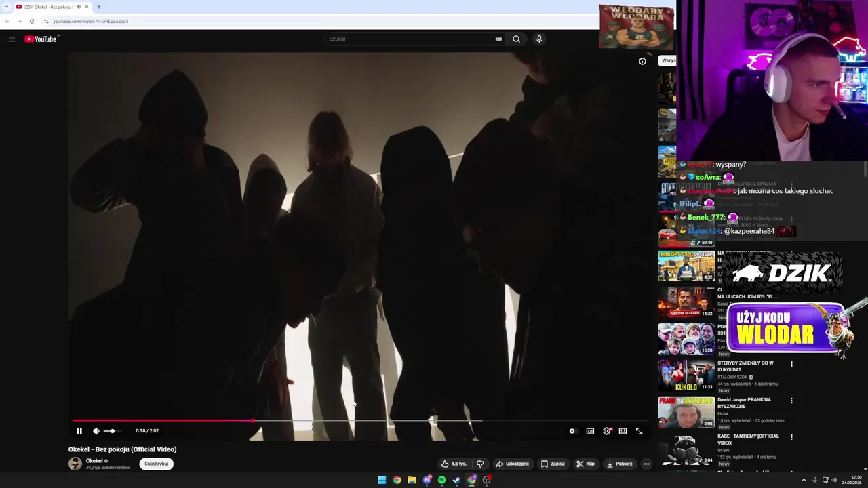Open the browser tab search dropdown arrow
Screen dimensions: 868x488
[7, 7]
